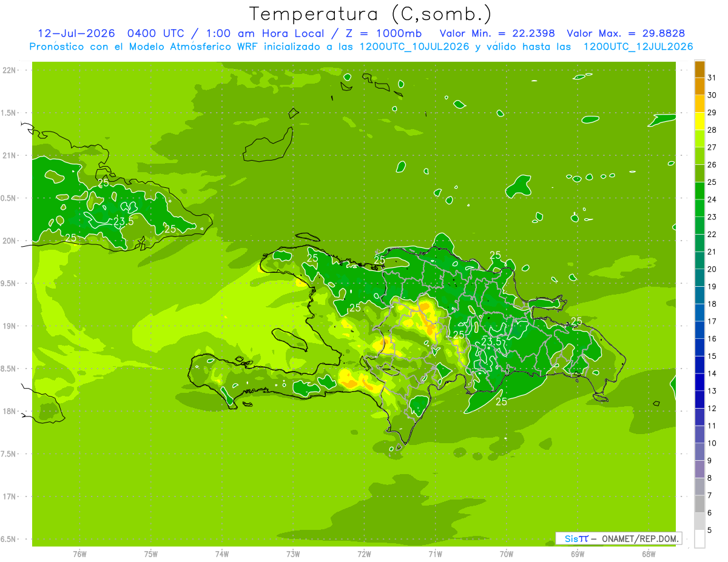Click longitude axis label "76W"
This screenshot has height=562, width=728.
coord(79,554)
